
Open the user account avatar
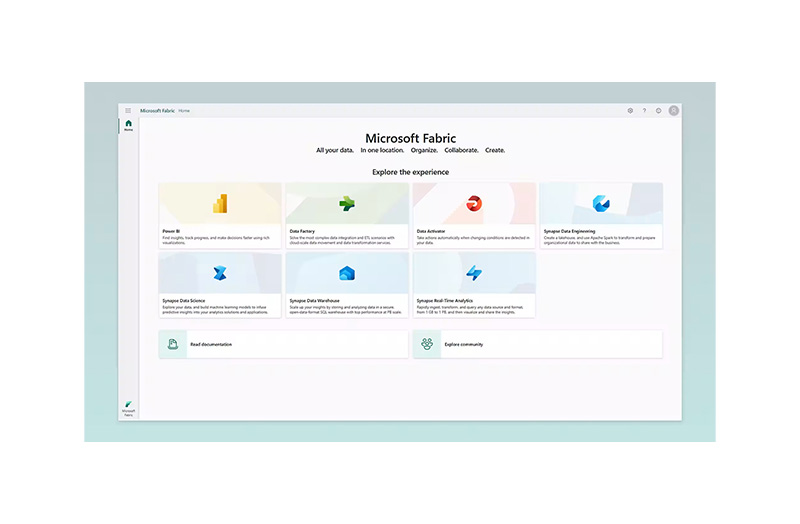[674, 110]
